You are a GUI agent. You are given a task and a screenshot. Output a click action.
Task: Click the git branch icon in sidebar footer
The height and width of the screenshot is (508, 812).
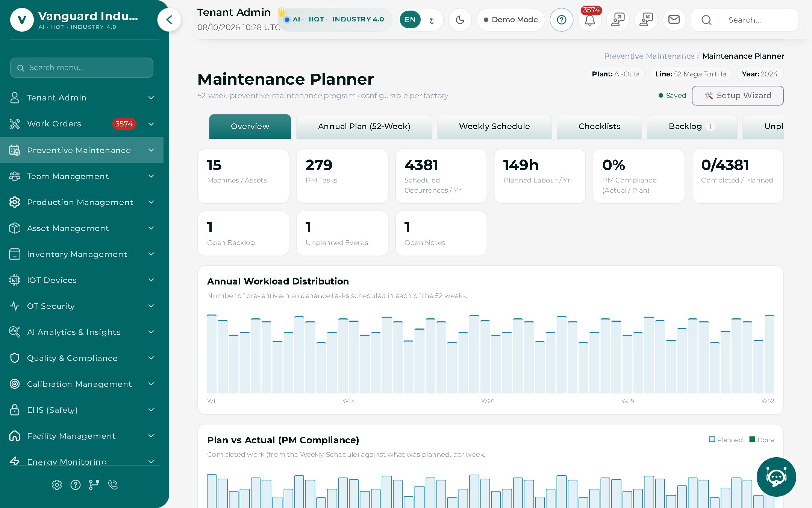pos(94,485)
